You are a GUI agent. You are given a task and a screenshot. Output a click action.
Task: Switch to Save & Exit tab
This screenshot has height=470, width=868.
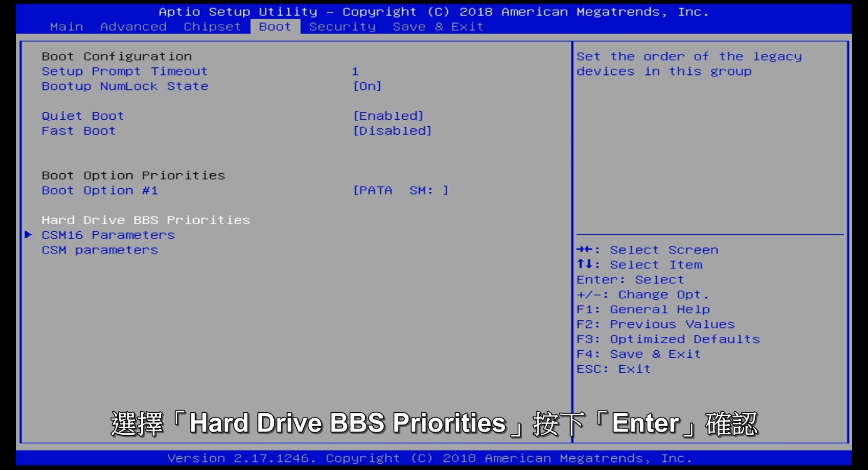point(438,27)
